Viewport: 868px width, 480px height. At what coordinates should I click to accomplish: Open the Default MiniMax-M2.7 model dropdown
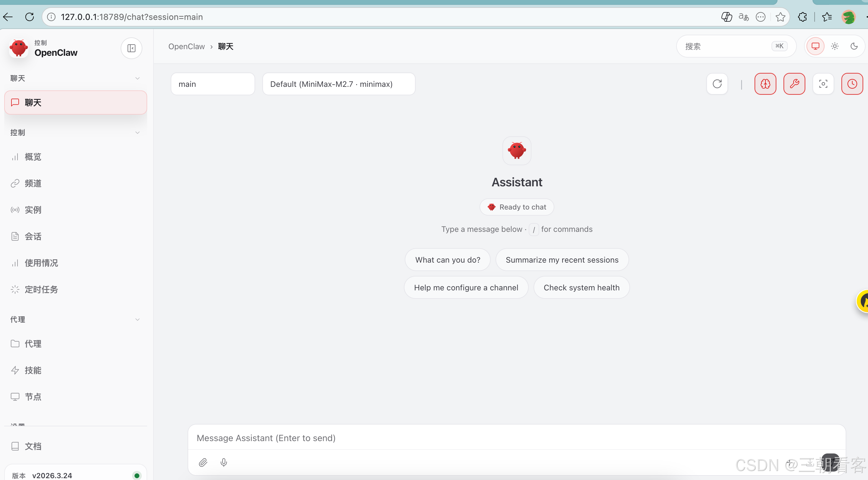coord(339,84)
